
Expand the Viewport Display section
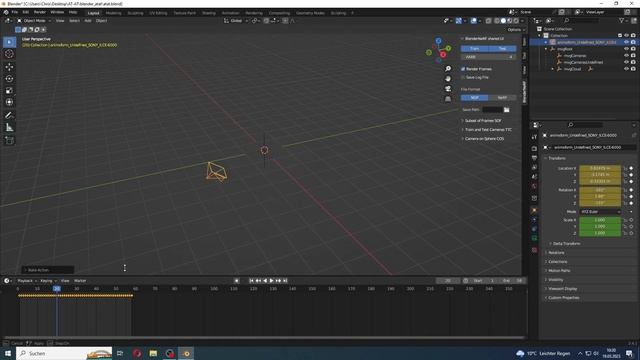pos(561,289)
